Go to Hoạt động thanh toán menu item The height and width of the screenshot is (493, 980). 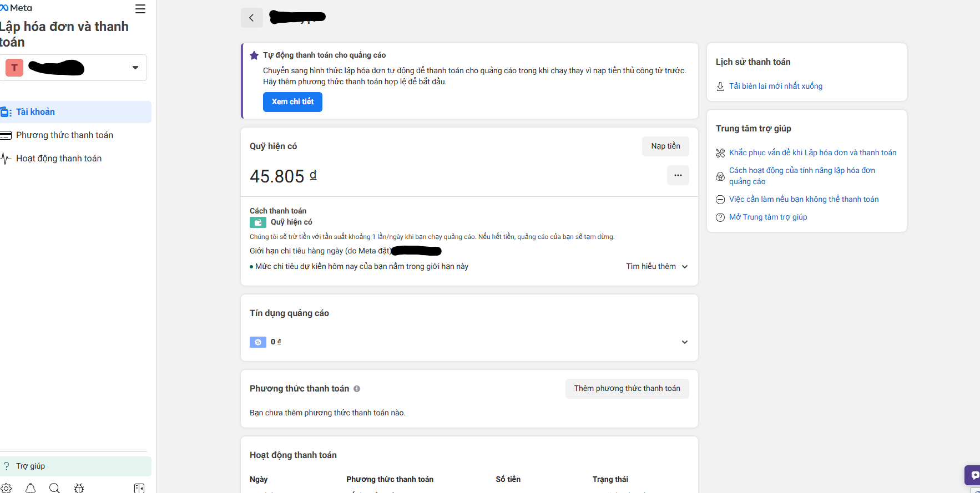tap(59, 159)
